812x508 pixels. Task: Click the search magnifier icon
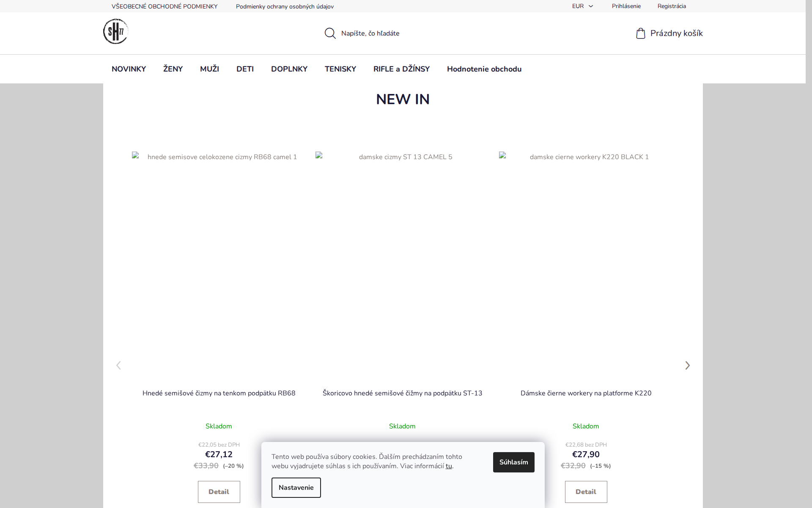point(330,33)
